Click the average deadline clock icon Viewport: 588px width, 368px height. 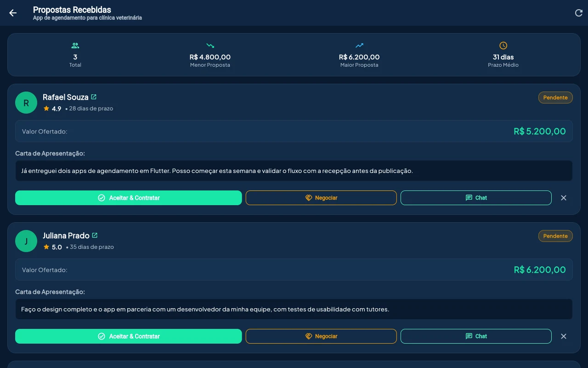tap(503, 46)
